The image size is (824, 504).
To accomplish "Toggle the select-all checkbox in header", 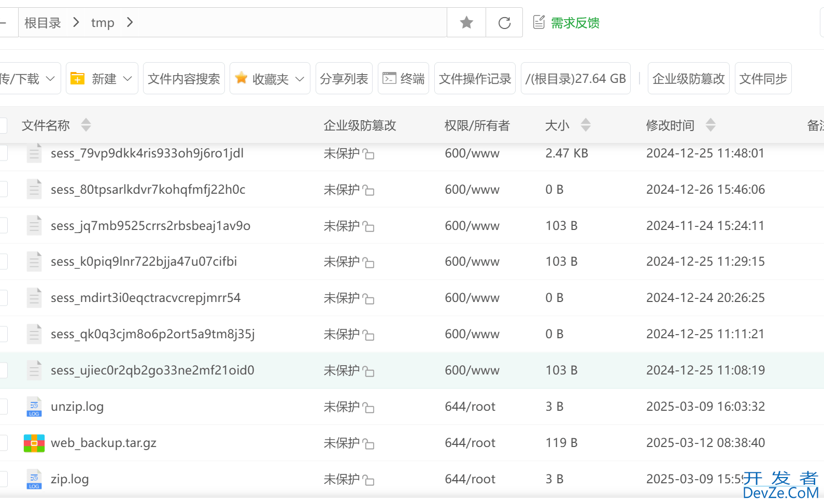I will point(3,125).
